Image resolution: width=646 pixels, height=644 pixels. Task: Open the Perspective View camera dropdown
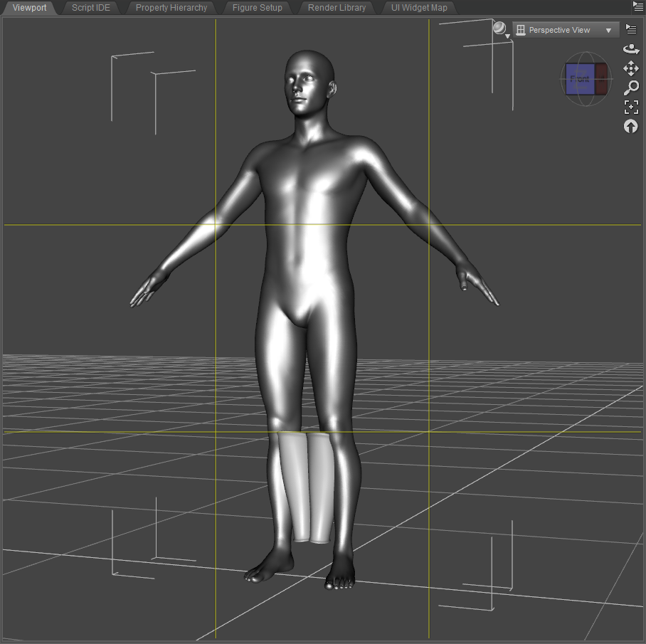click(566, 30)
